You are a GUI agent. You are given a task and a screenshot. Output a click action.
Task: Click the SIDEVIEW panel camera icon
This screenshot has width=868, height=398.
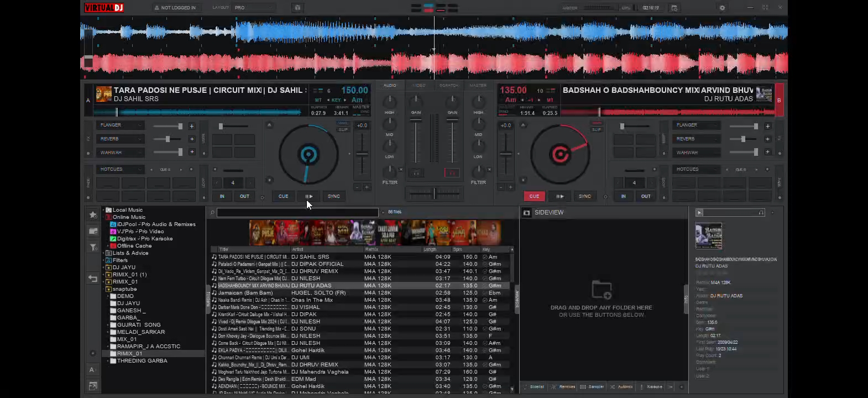(527, 212)
